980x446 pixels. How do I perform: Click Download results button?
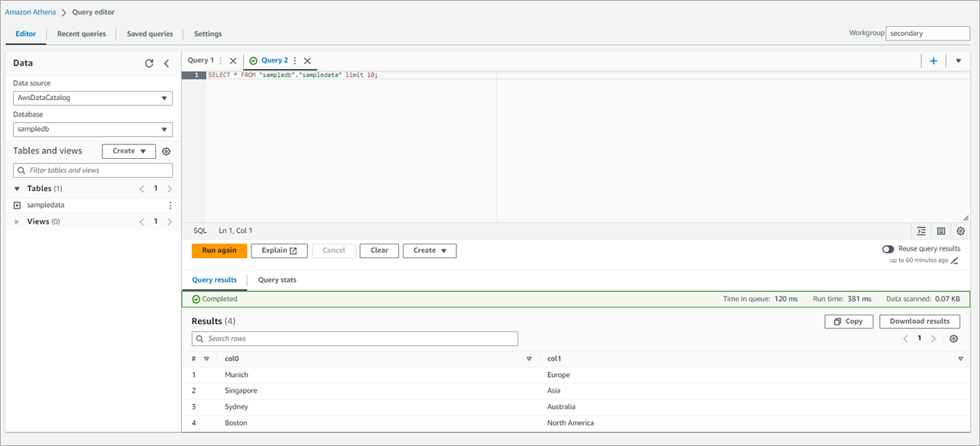920,322
